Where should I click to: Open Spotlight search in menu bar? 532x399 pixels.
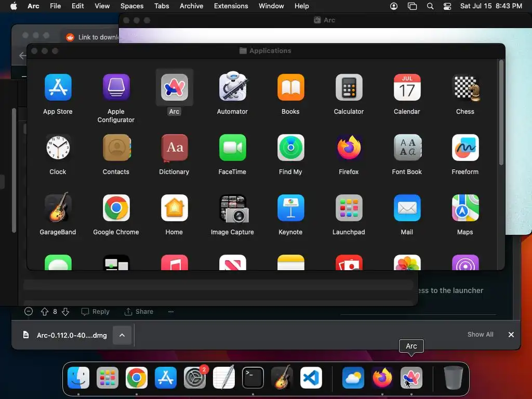430,6
